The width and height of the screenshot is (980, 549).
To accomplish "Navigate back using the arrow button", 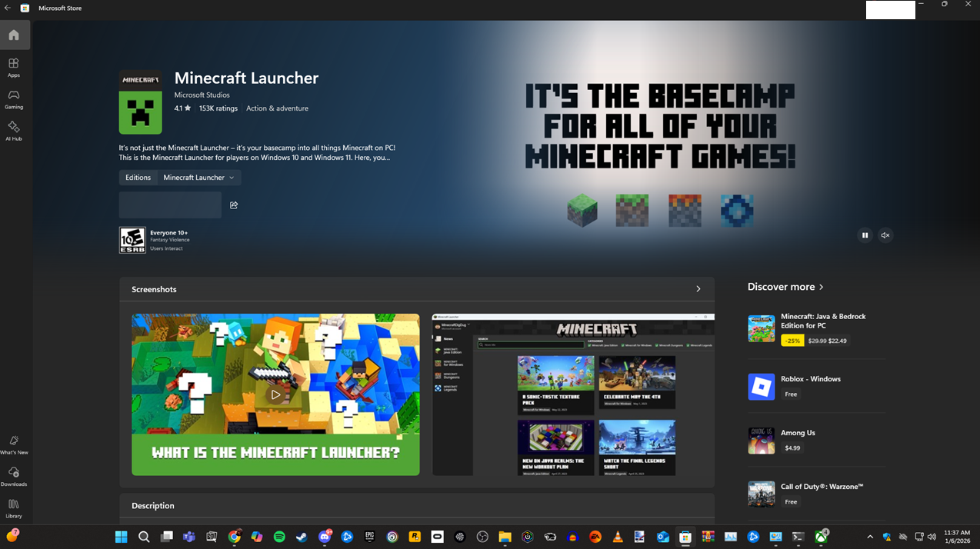I will [x=8, y=8].
